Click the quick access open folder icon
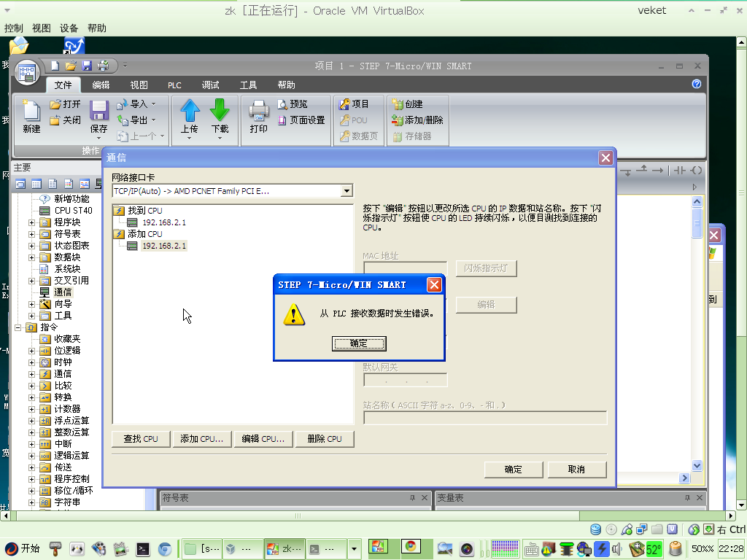Screen dimensions: 747x560 tap(71, 66)
